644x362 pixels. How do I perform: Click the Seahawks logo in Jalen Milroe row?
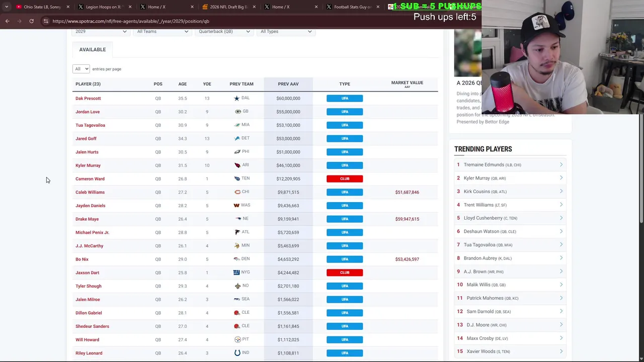[236, 299]
